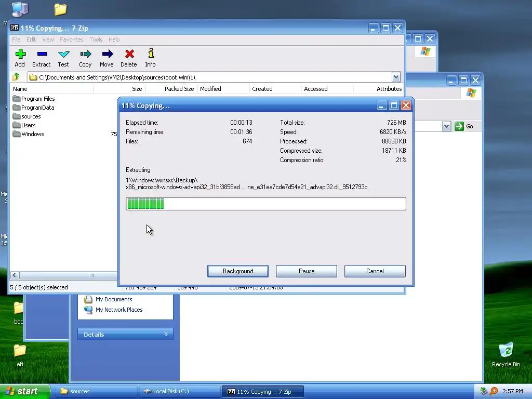532x399 pixels.
Task: Select the Windows folder in the list
Action: click(x=28, y=134)
